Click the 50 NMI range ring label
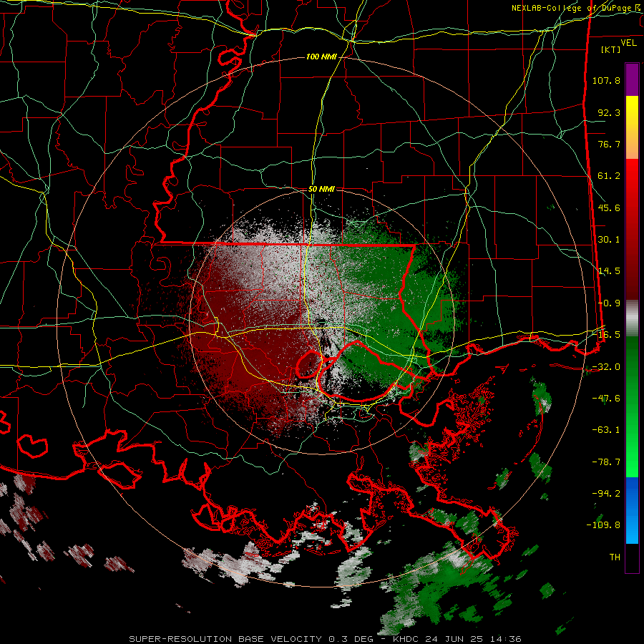 (x=321, y=189)
